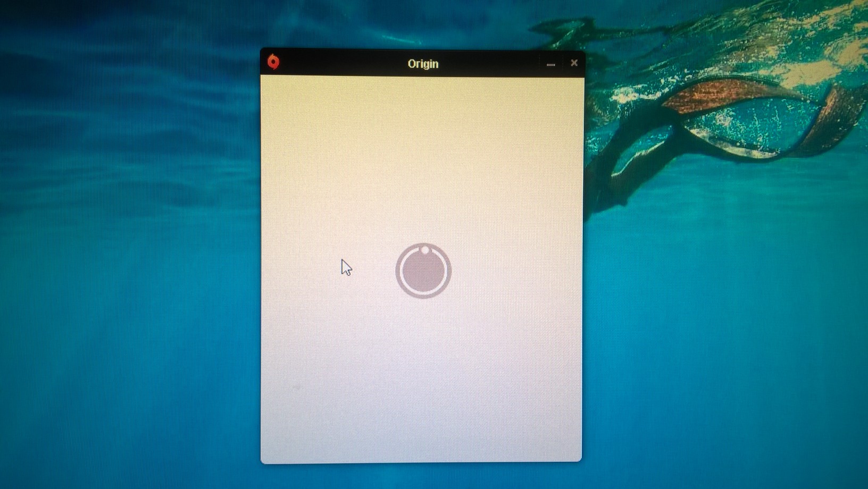Click the Origin title text
Image resolution: width=868 pixels, height=489 pixels.
423,64
